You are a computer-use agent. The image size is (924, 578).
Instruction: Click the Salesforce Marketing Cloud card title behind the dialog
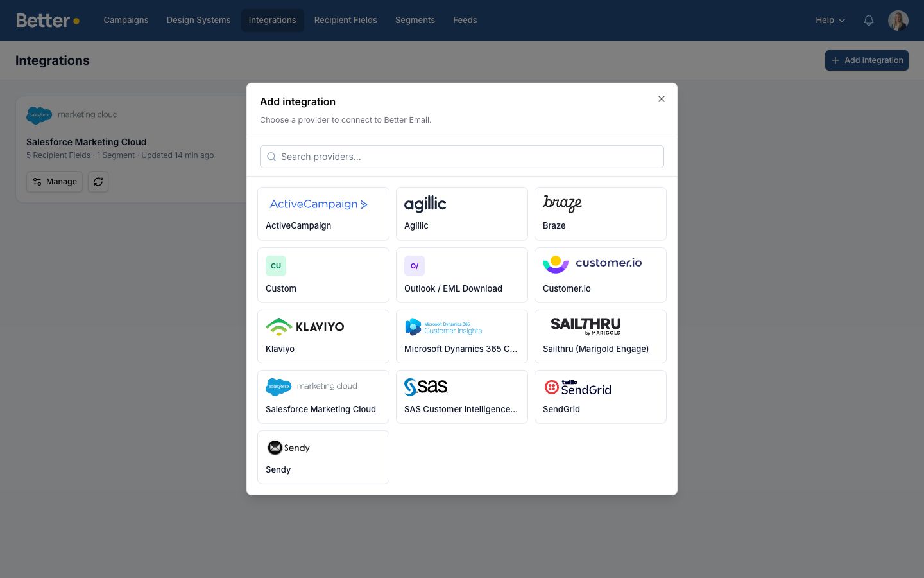[x=87, y=142]
